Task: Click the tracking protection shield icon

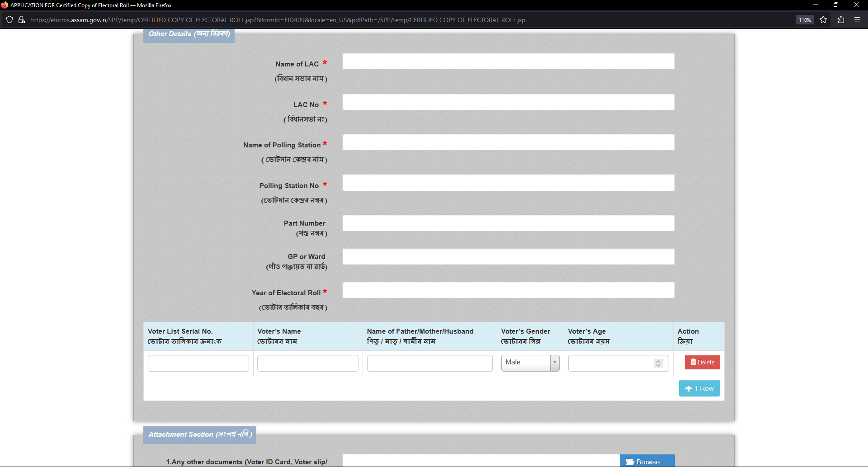Action: (9, 19)
